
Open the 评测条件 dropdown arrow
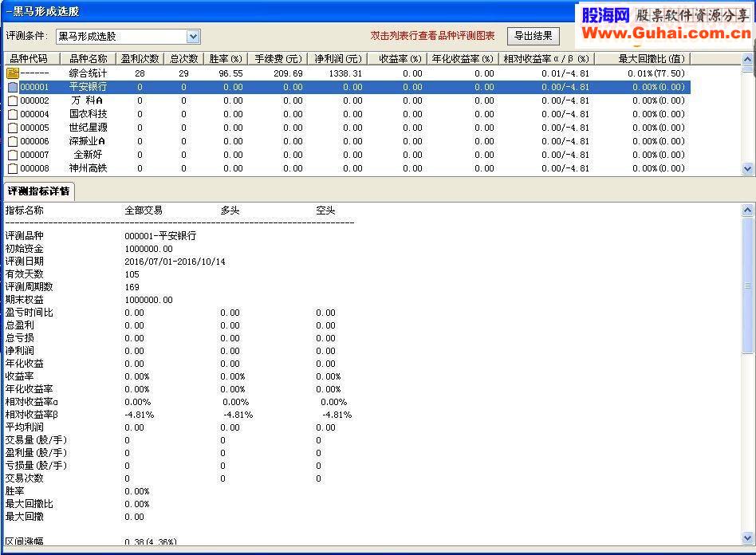193,36
